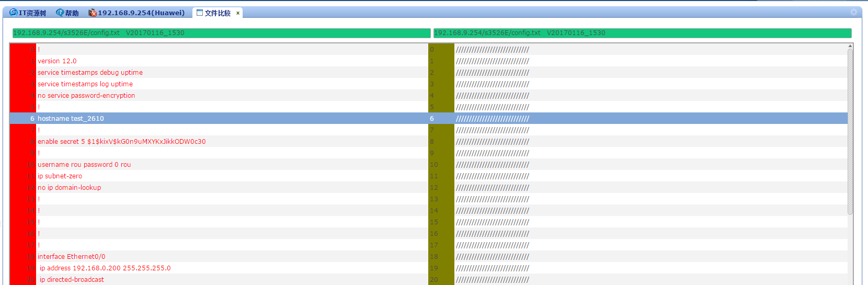
Task: Click the scrollbar up arrow
Action: click(x=850, y=46)
